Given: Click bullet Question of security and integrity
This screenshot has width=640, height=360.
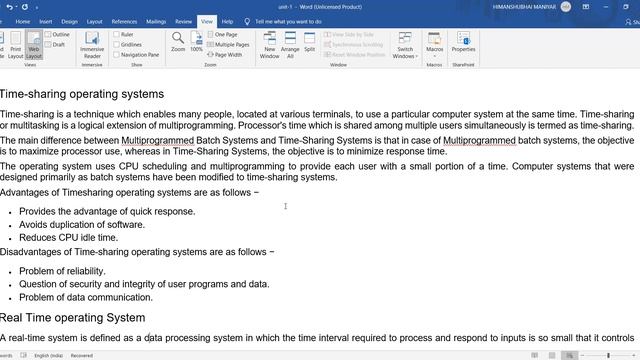Looking at the screenshot, I should pyautogui.click(x=144, y=284).
